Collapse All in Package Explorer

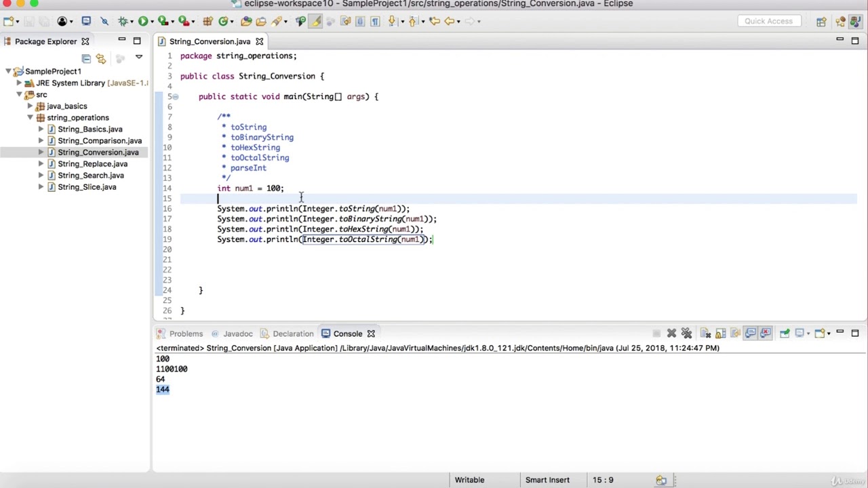(86, 58)
